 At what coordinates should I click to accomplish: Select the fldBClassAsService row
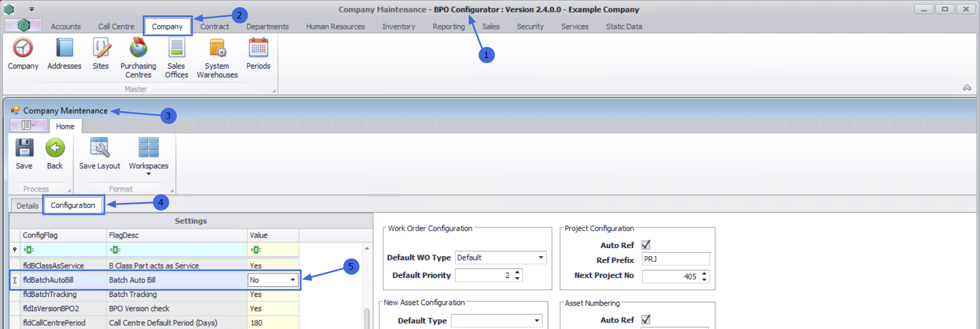[x=154, y=265]
